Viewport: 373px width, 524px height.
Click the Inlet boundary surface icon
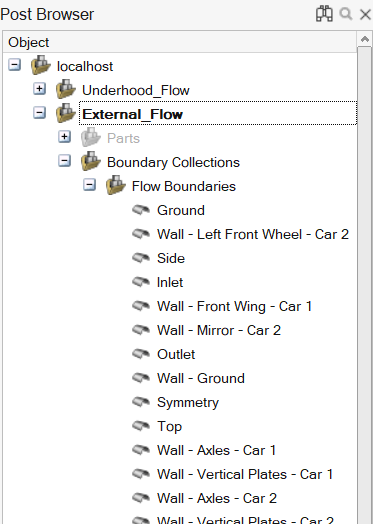[141, 282]
